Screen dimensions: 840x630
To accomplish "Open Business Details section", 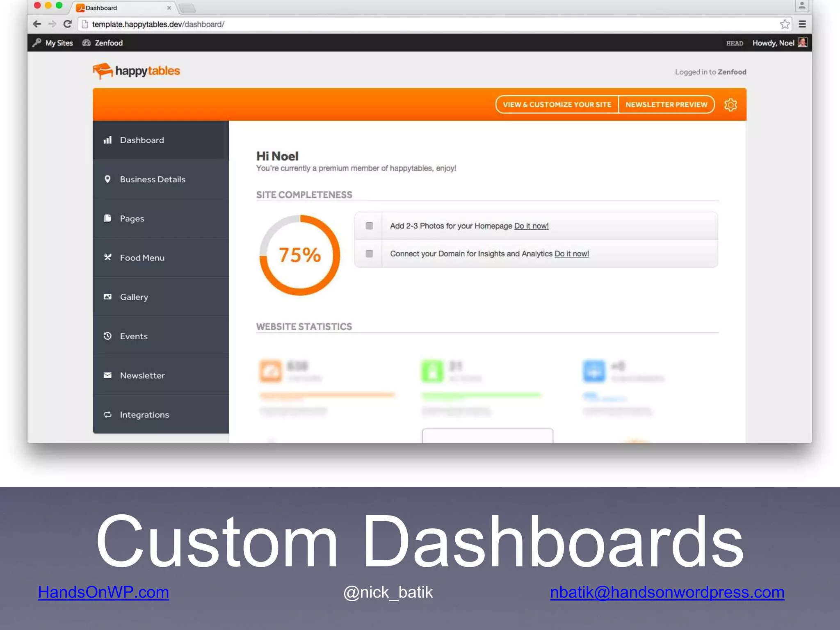I will 161,179.
